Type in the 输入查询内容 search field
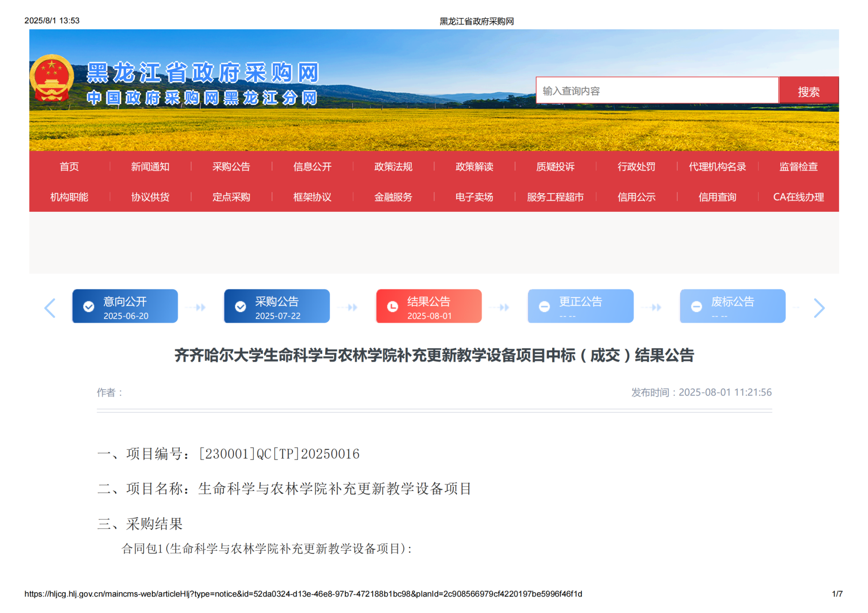The width and height of the screenshot is (868, 613). click(657, 91)
